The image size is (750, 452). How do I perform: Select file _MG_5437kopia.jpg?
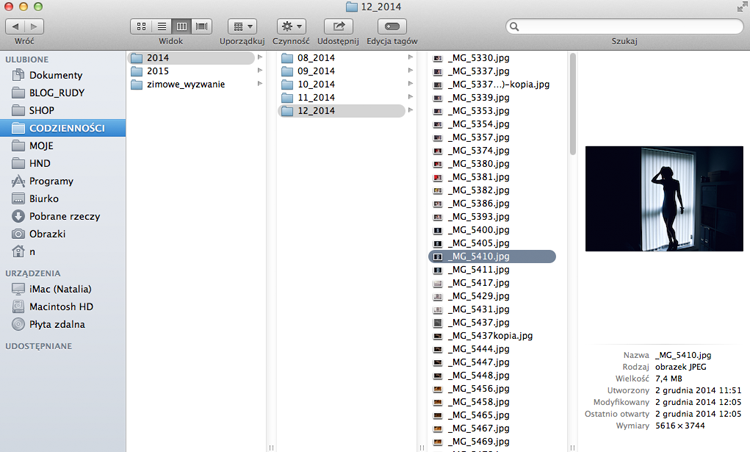[492, 336]
